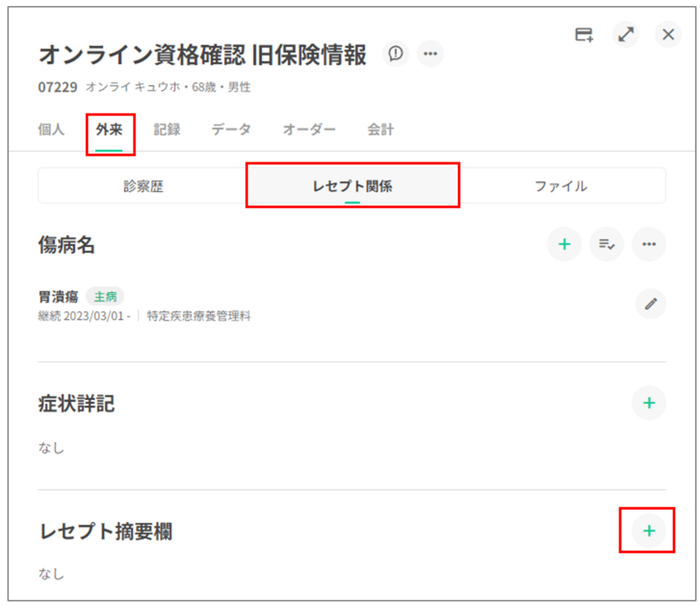Add a new 傷病名 entry

point(564,244)
